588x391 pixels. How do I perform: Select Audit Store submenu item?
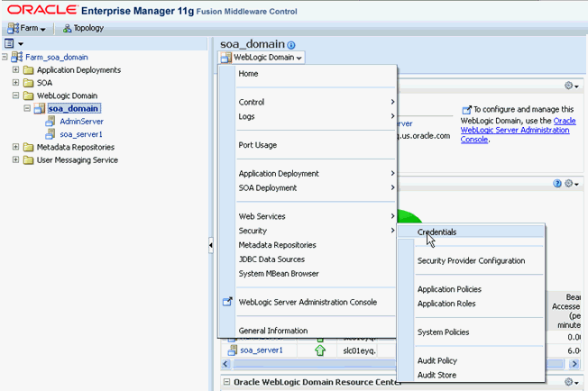coord(436,375)
